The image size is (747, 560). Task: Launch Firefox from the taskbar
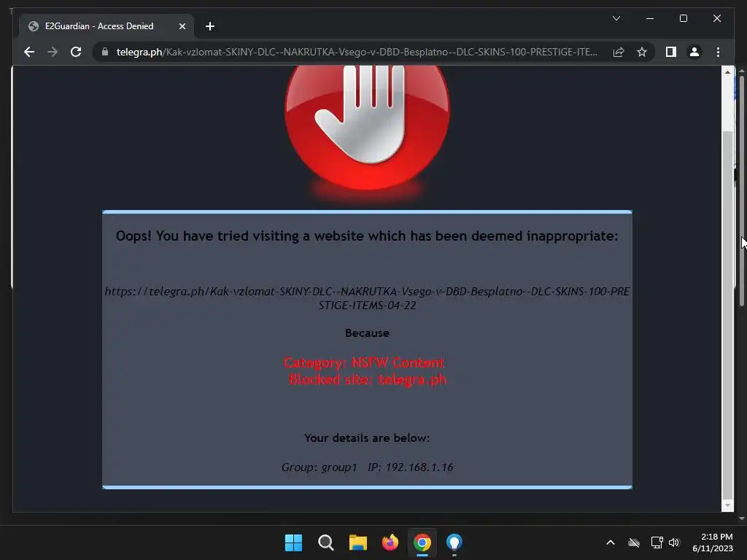coord(390,542)
